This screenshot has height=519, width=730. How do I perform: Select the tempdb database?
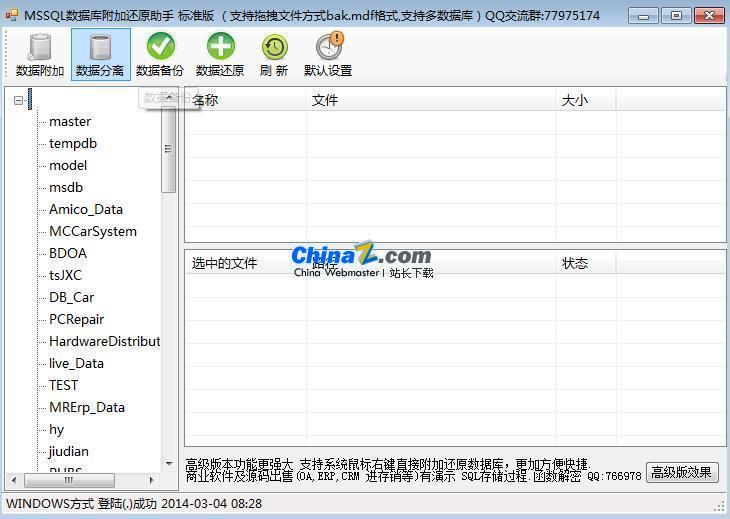pyautogui.click(x=73, y=143)
